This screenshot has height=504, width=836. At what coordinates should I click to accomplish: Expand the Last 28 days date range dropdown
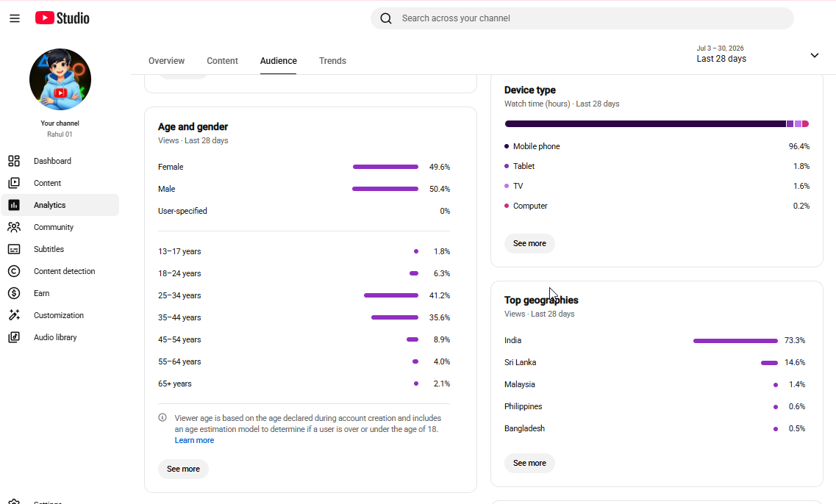coord(757,54)
